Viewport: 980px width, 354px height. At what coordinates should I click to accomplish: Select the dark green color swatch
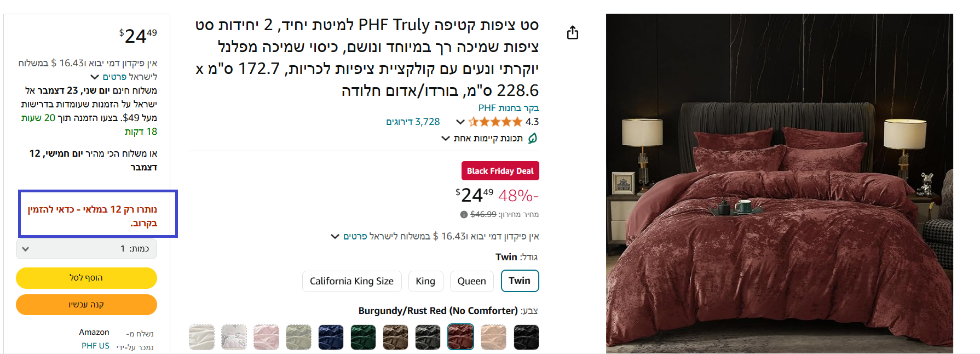(363, 337)
